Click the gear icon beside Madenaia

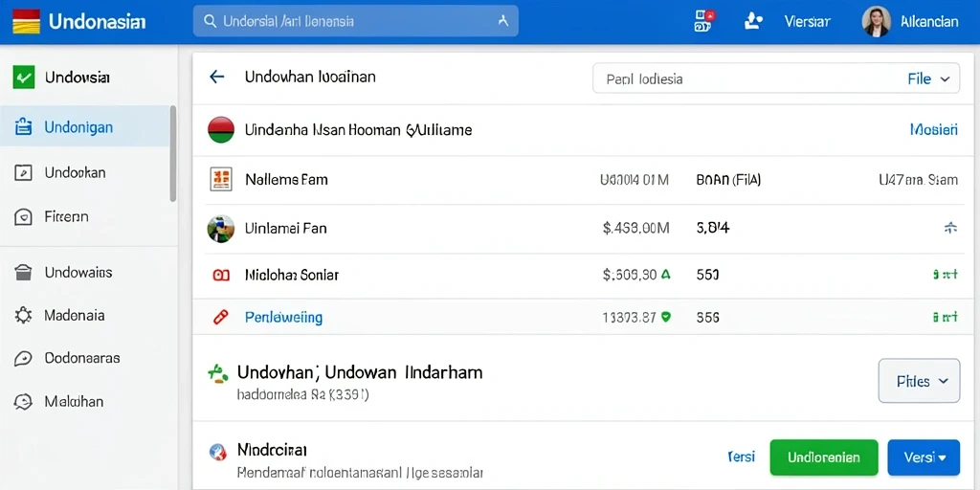tap(23, 315)
